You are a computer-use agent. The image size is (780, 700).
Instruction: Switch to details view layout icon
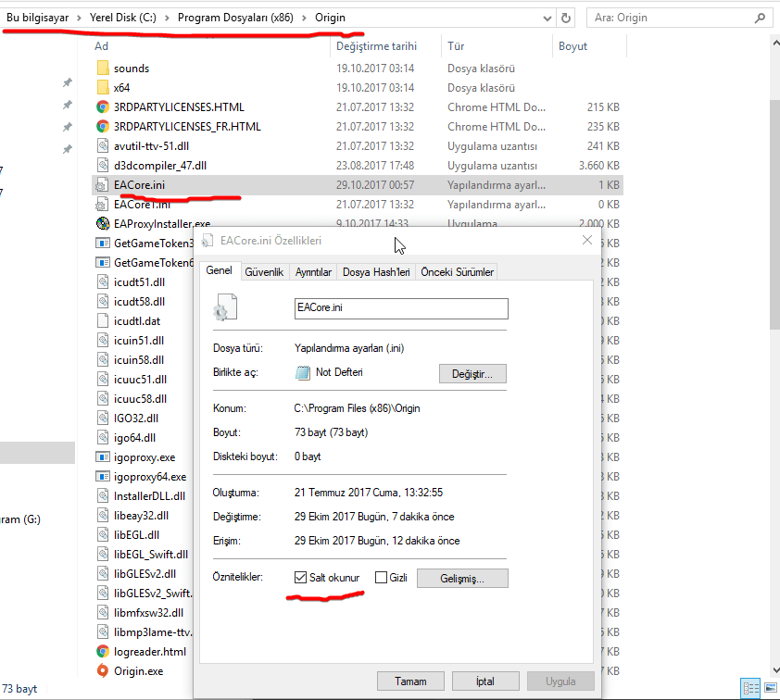750,688
